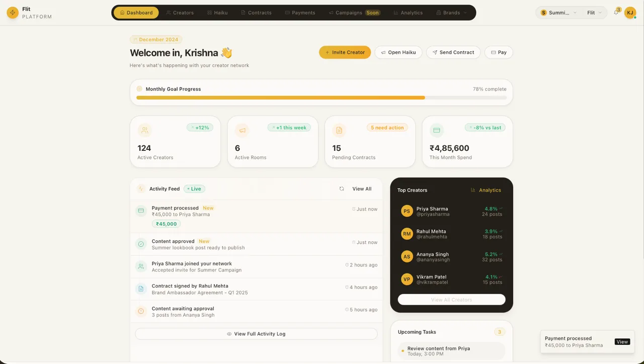Open the notifications bell icon
Viewport: 644px width, 364px height.
point(616,13)
